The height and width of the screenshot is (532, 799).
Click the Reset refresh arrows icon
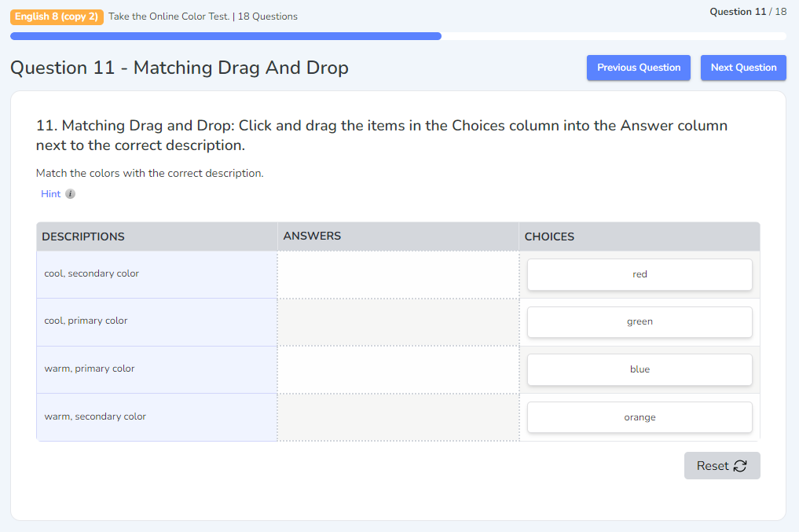click(740, 466)
